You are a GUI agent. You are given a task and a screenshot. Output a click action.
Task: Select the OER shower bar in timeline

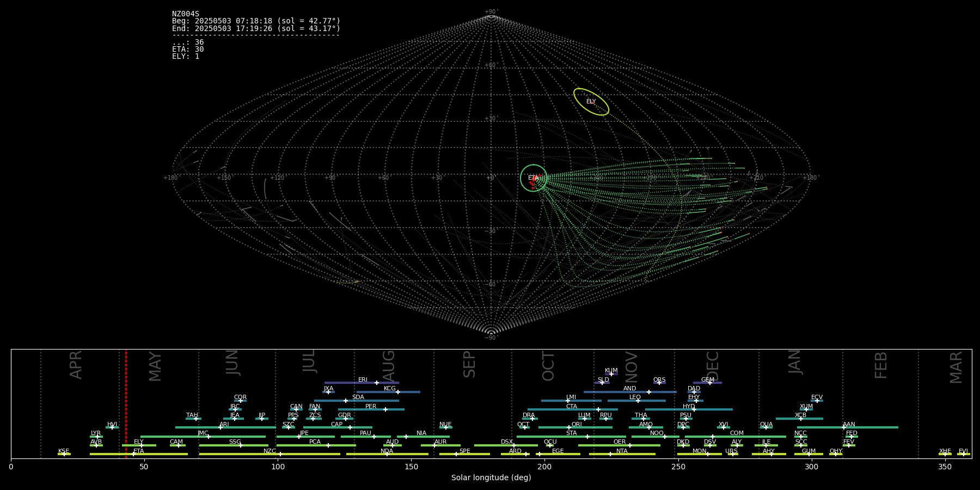click(619, 445)
